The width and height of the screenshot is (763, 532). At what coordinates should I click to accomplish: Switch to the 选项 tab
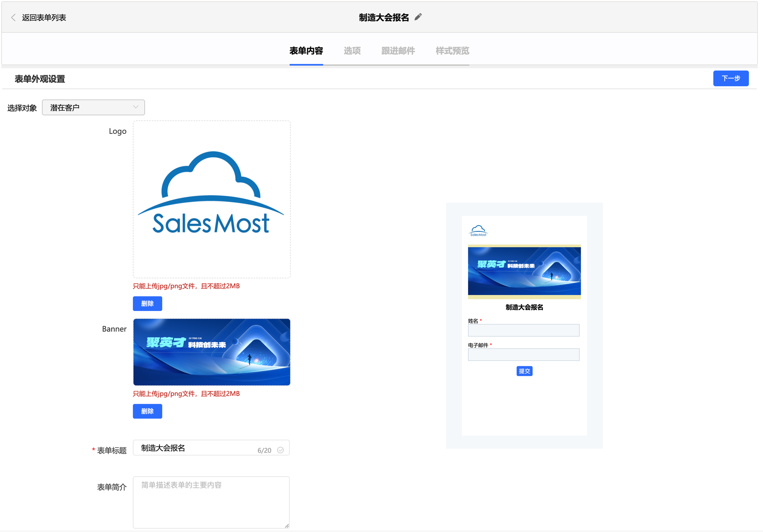point(352,51)
